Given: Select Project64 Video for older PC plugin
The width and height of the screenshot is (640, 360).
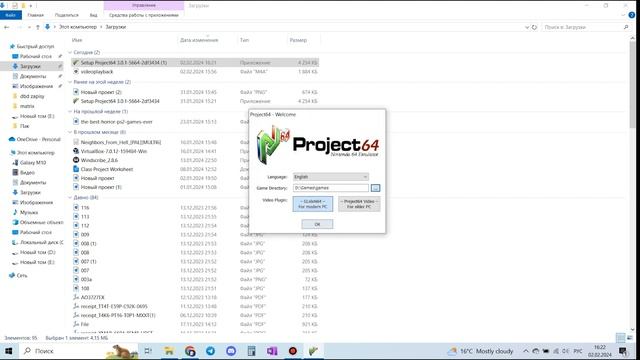Looking at the screenshot, I should (359, 204).
